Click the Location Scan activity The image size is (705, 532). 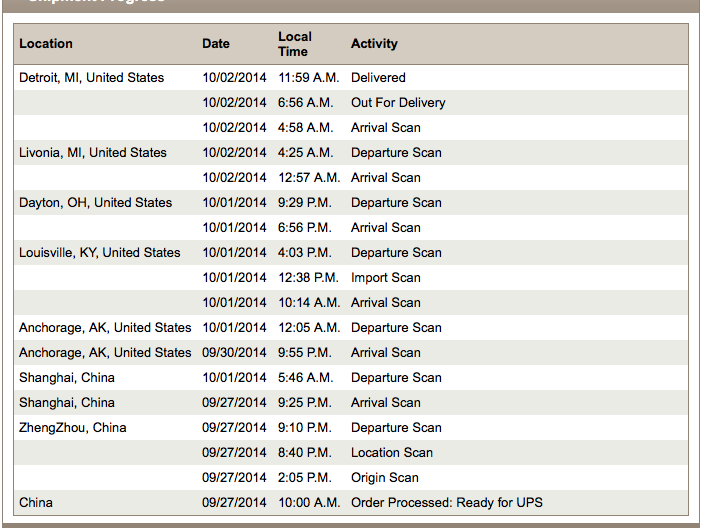(x=392, y=452)
